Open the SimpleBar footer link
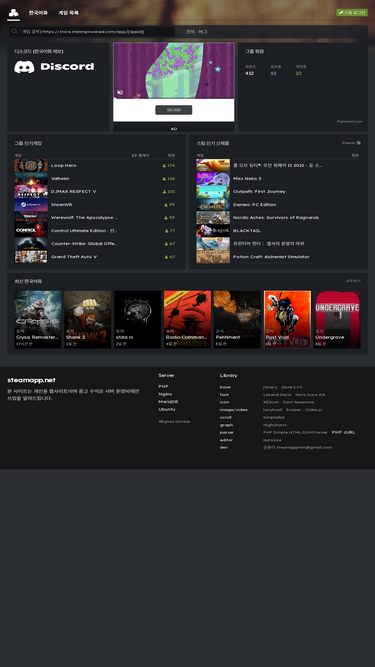Screen dimensions: 375x667 pyautogui.click(x=274, y=417)
